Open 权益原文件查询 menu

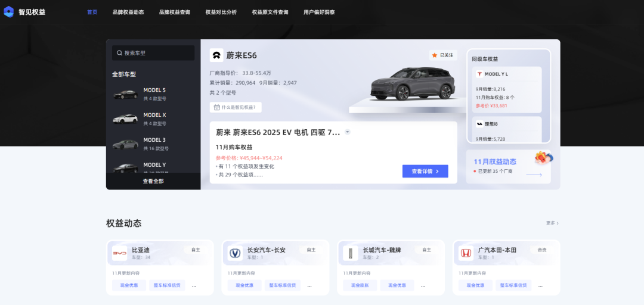270,13
